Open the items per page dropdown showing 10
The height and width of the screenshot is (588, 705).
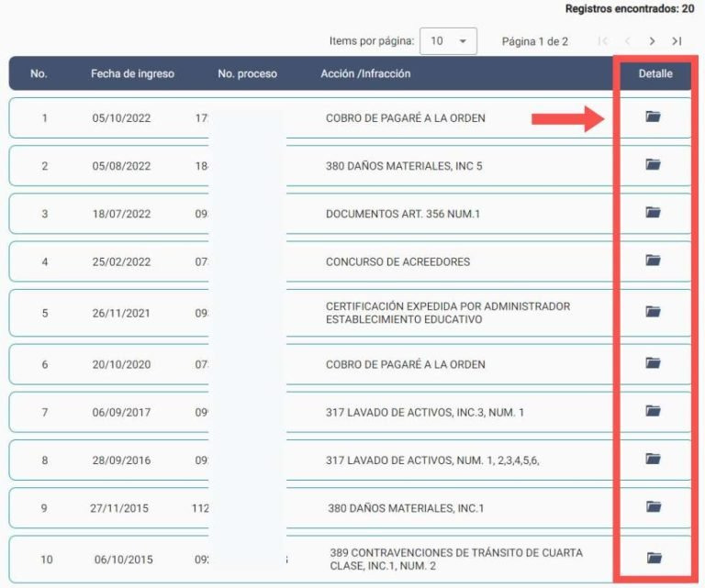click(x=448, y=41)
